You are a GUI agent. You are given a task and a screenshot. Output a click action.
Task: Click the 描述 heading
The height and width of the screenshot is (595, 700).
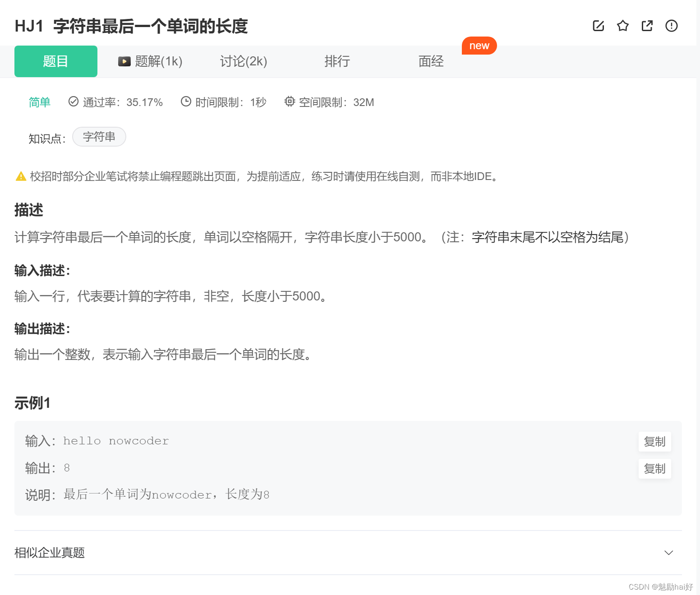29,210
